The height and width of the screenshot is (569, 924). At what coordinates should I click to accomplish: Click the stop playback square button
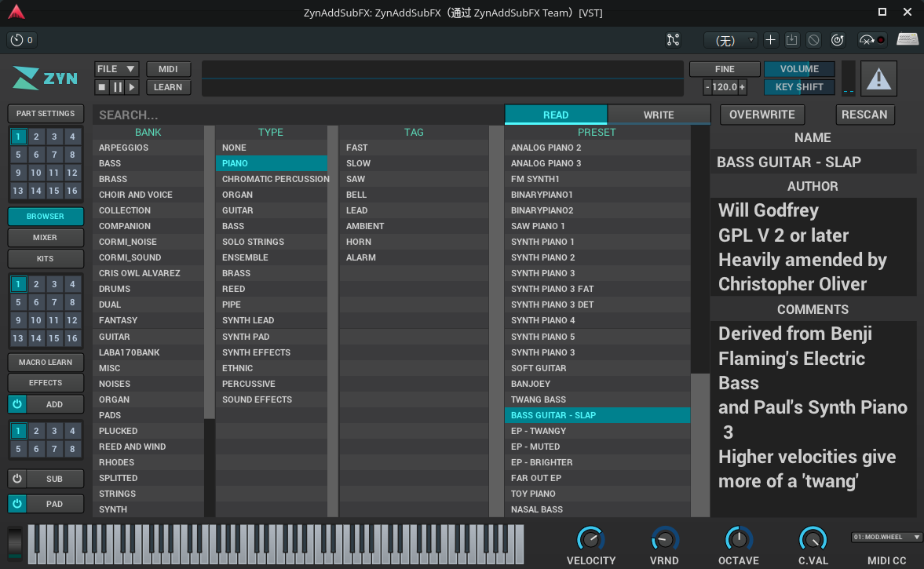pos(102,87)
